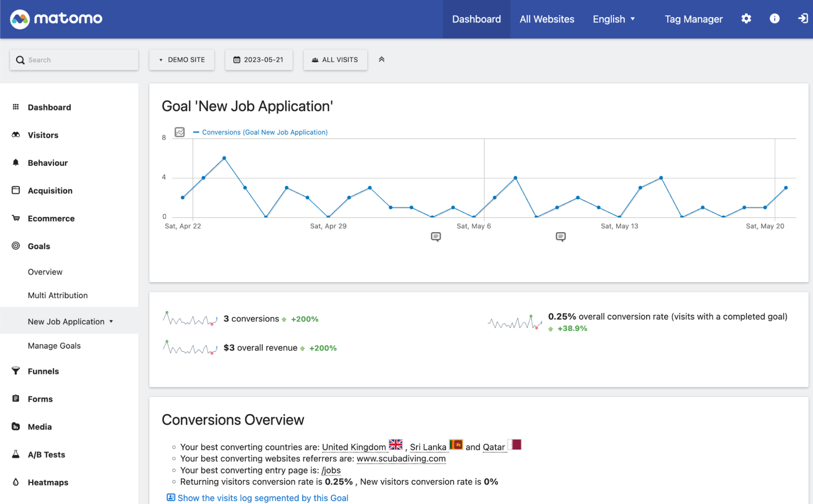Click the Visitors icon in sidebar
This screenshot has height=504, width=813.
16,135
